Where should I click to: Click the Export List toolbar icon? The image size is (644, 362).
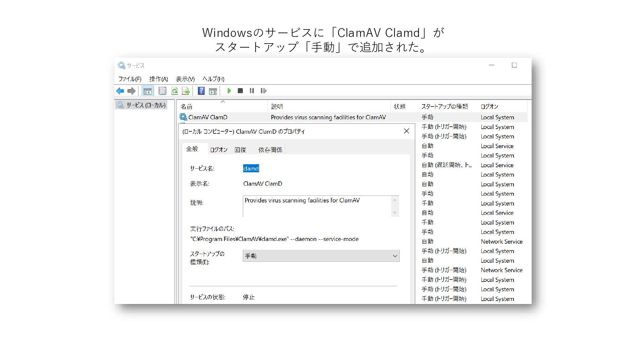[185, 91]
